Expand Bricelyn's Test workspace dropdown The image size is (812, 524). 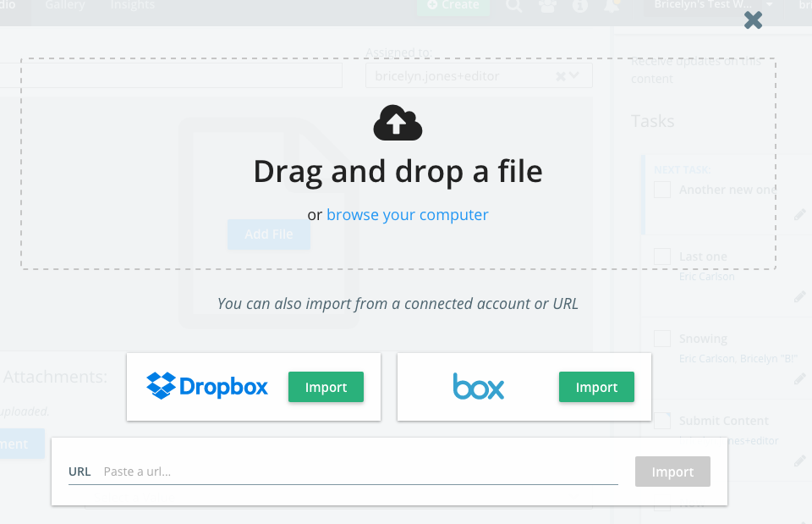(x=770, y=5)
